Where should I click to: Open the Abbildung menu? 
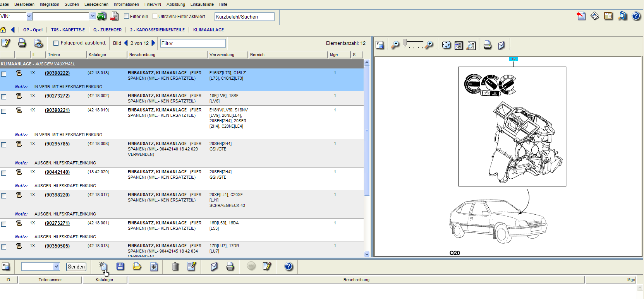tap(175, 4)
